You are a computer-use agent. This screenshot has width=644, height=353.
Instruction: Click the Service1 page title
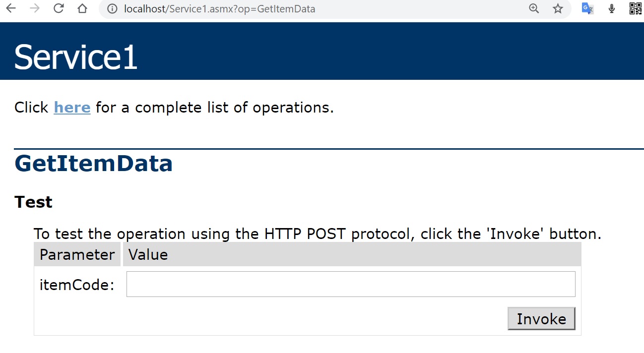[75, 57]
